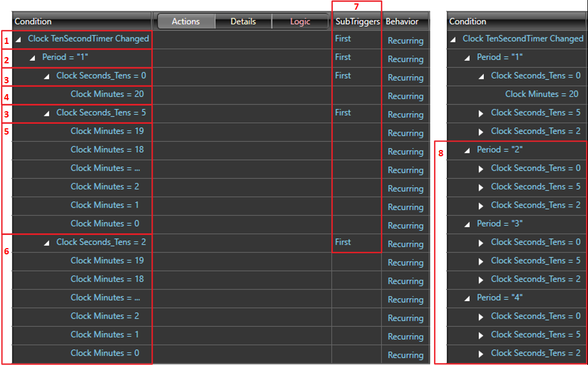
Task: Select Clock Minutes = 1 under Seconds_Tens = 5
Action: (105, 205)
